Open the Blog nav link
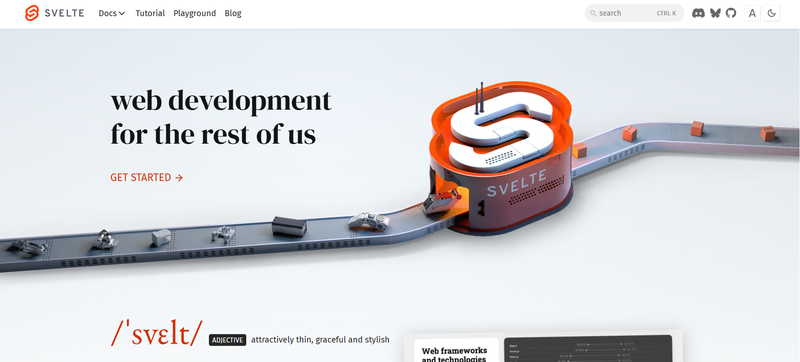This screenshot has height=362, width=800. tap(233, 13)
